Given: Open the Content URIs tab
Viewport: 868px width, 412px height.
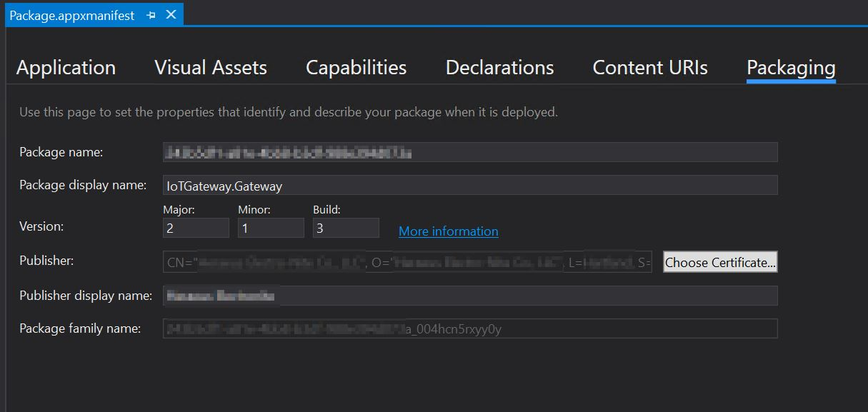Looking at the screenshot, I should [x=650, y=68].
